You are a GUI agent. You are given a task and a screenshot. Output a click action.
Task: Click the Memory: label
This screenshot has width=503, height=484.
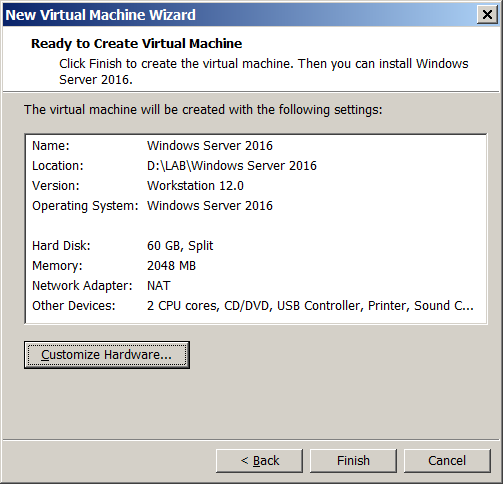(57, 266)
